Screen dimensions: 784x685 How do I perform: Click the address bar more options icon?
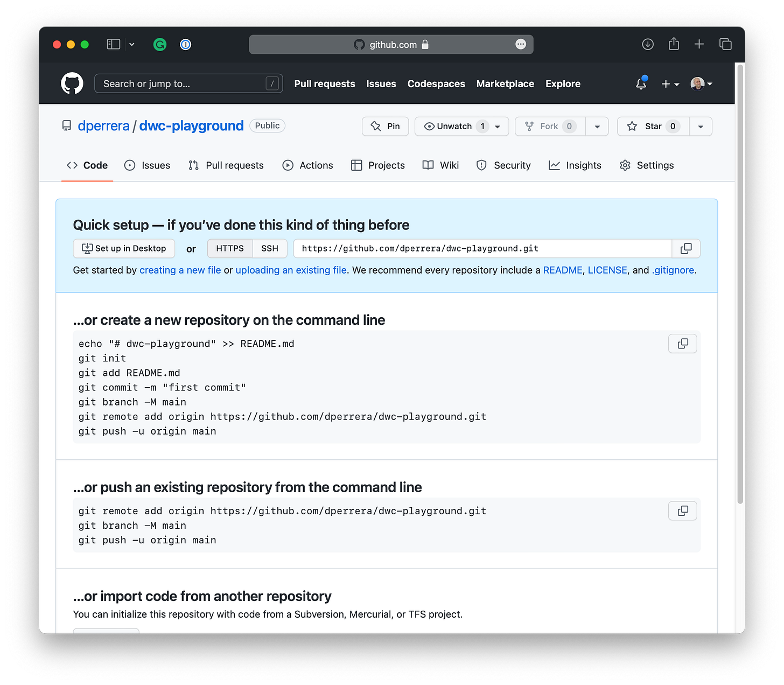[x=521, y=44]
